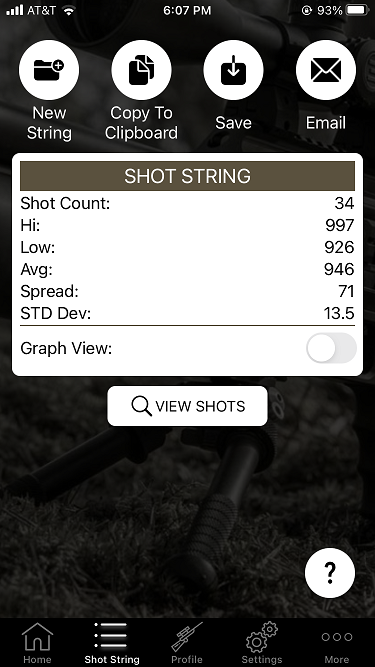Tap the Email envelope icon
375x667 pixels.
[326, 70]
